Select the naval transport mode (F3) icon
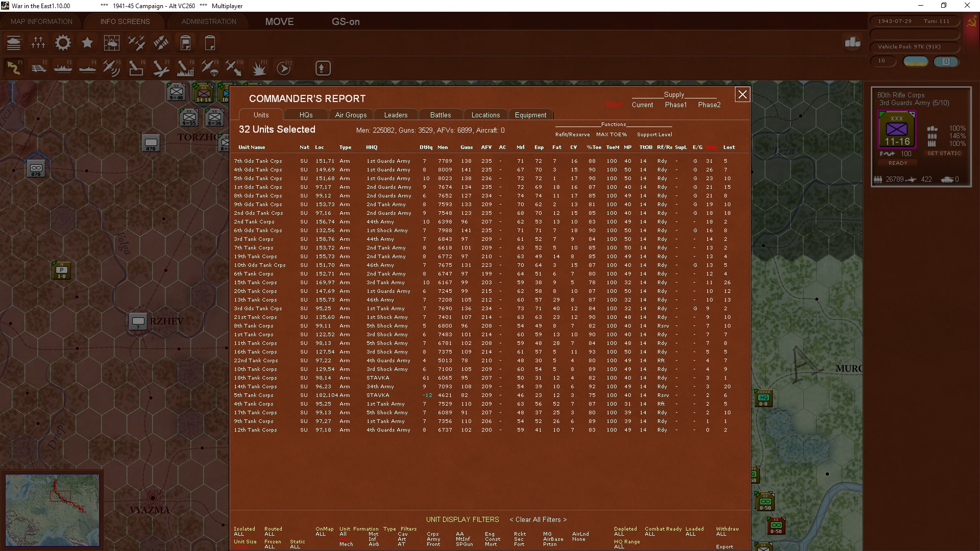This screenshot has height=551, width=980. 63,68
